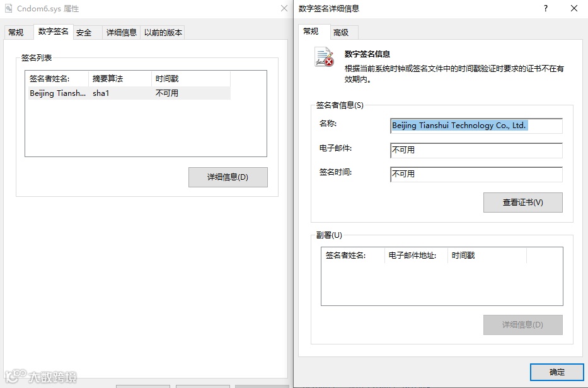This screenshot has width=588, height=388.
Task: Click 时间戳 column header in signature list
Action: click(191, 78)
